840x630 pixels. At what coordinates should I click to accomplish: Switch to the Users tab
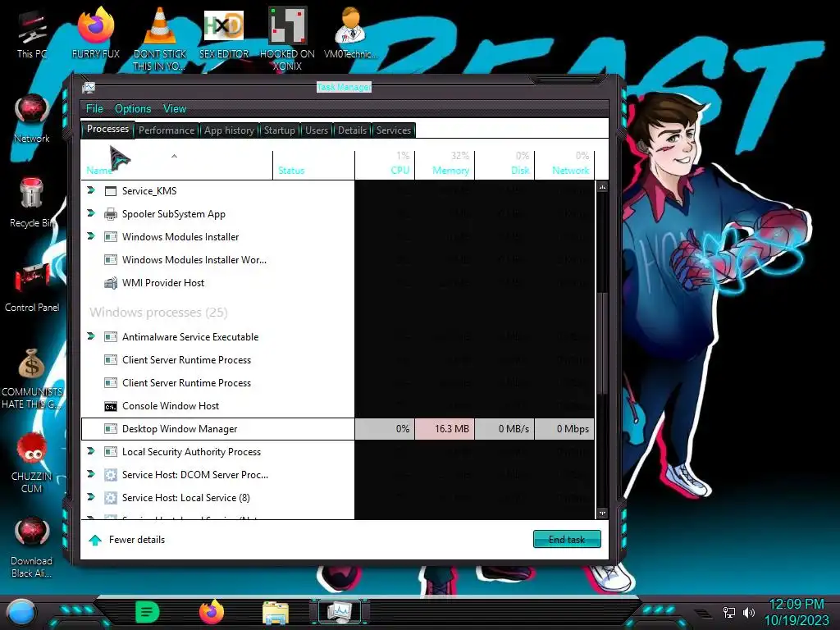click(x=317, y=130)
